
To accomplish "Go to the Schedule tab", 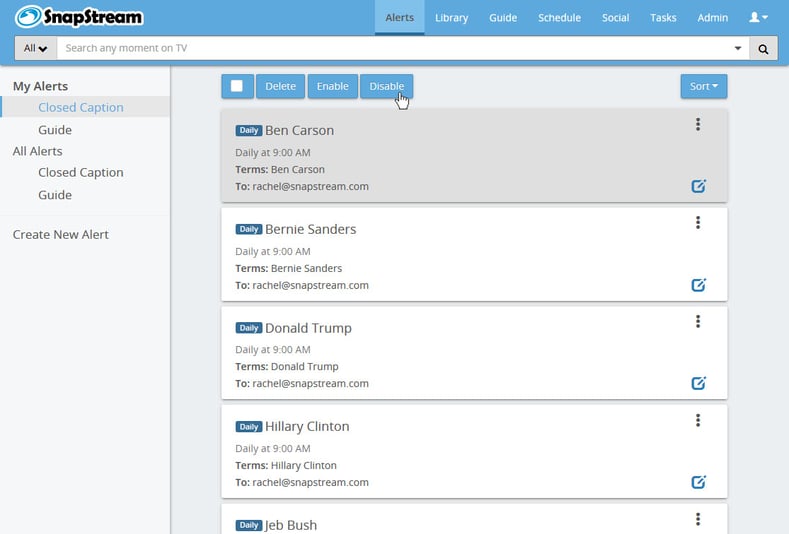I will click(559, 18).
